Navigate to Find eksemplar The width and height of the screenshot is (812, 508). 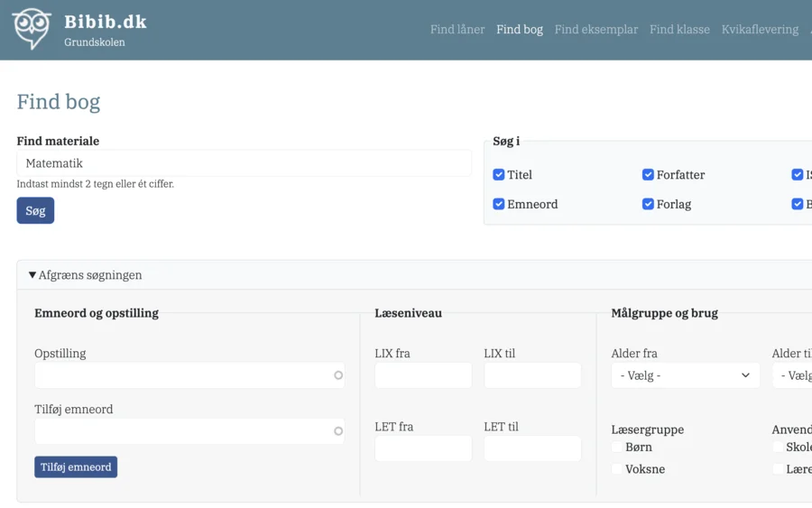pyautogui.click(x=596, y=30)
